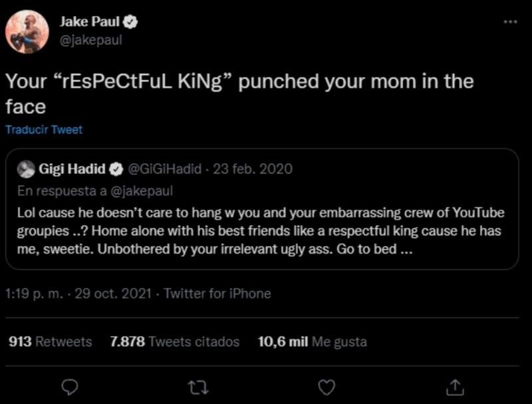The height and width of the screenshot is (404, 532).
Task: Click the 23 feb. 2020 date
Action: point(253,169)
